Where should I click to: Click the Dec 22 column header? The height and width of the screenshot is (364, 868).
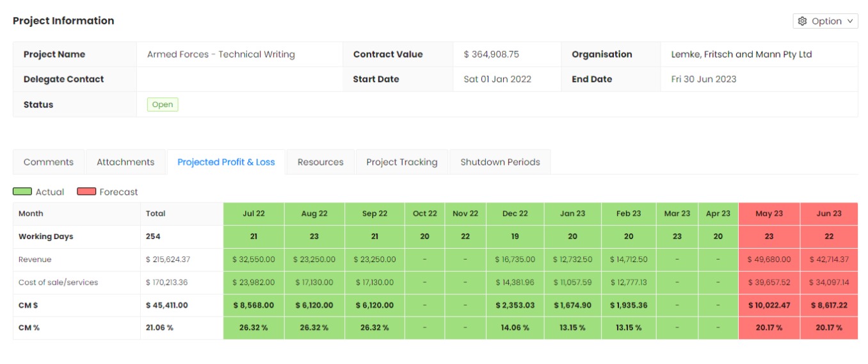click(x=515, y=213)
